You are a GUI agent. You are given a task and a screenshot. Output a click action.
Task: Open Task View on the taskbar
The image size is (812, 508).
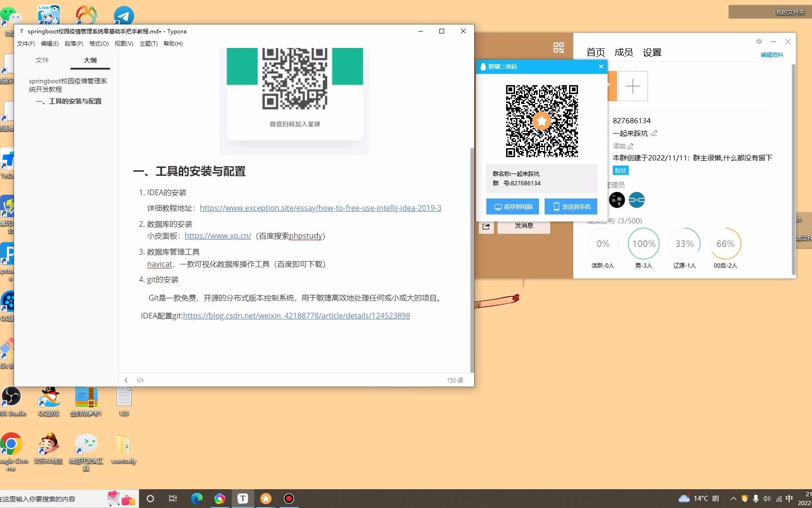[x=173, y=499]
